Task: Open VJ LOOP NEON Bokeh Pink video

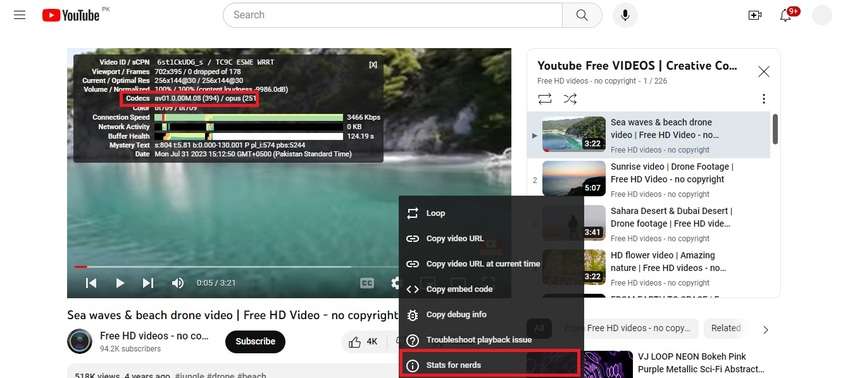Action: click(701, 363)
